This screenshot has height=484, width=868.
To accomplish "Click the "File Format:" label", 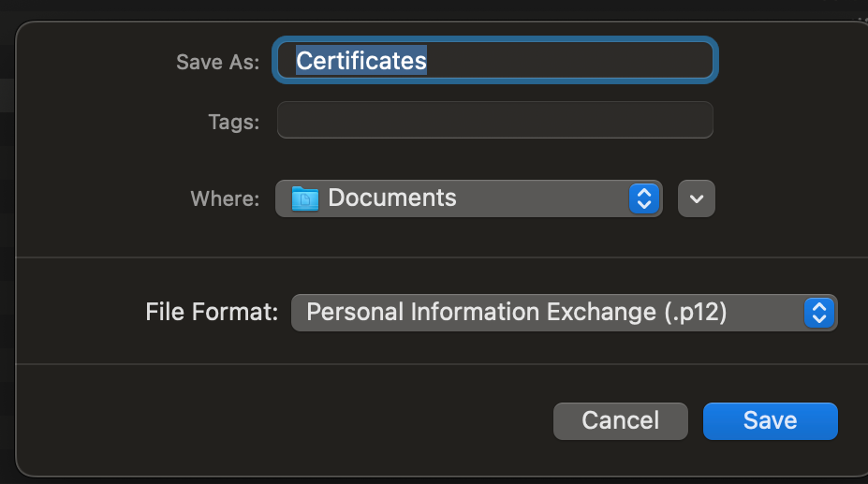I will (212, 312).
